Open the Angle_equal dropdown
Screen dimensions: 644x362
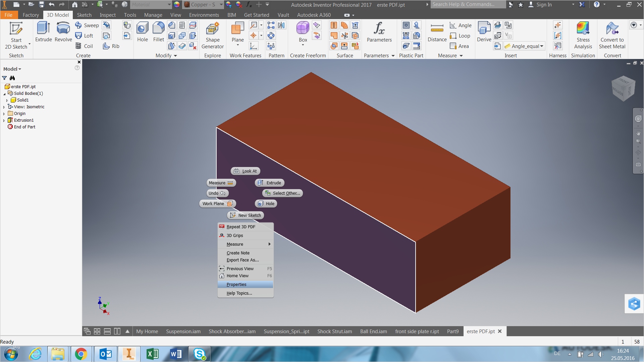541,46
